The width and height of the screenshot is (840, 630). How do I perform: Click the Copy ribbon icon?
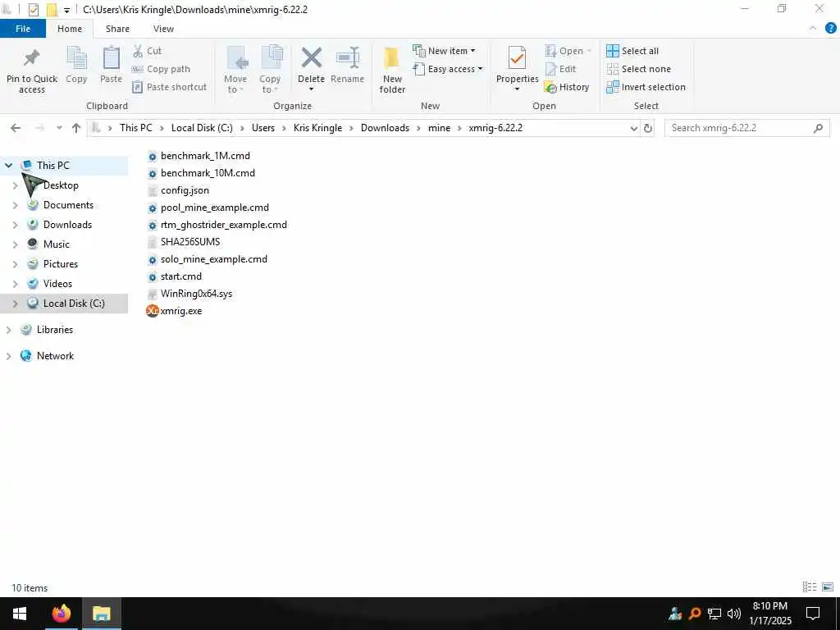(76, 58)
